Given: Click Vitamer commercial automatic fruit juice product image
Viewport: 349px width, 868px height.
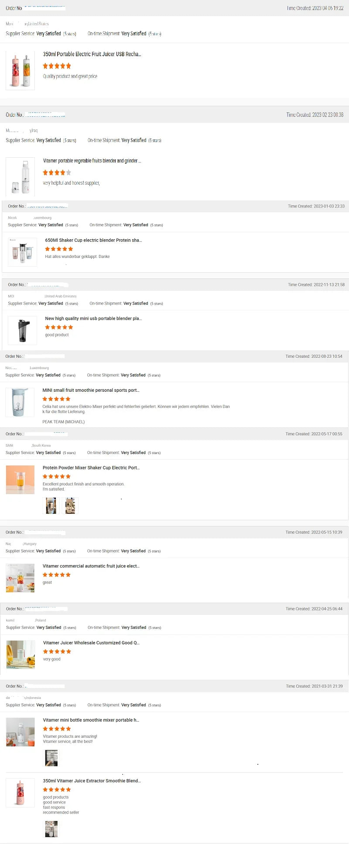Looking at the screenshot, I should pyautogui.click(x=20, y=578).
